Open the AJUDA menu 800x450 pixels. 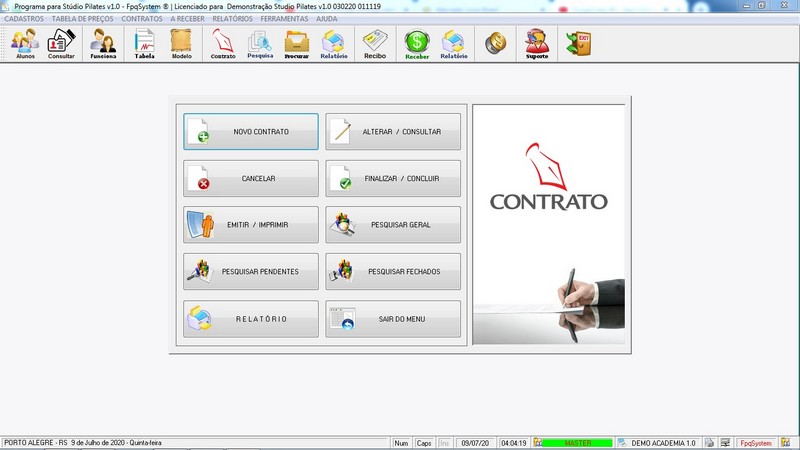click(327, 19)
